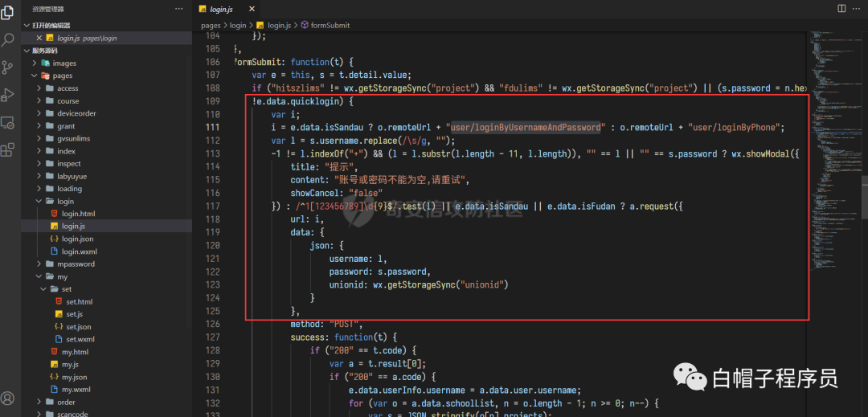Viewport: 868px width, 417px height.
Task: Click the 'unionid: wx.getStorageSync' code line
Action: coord(419,284)
